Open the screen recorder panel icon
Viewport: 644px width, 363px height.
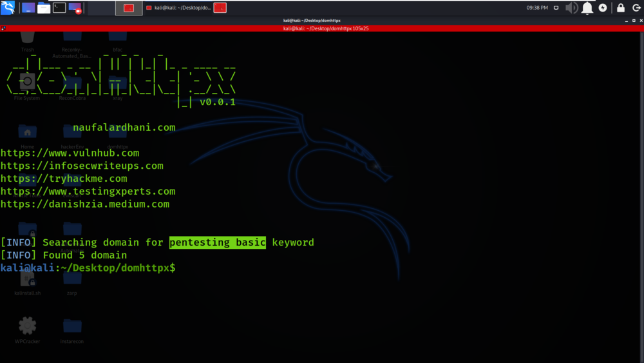(75, 8)
